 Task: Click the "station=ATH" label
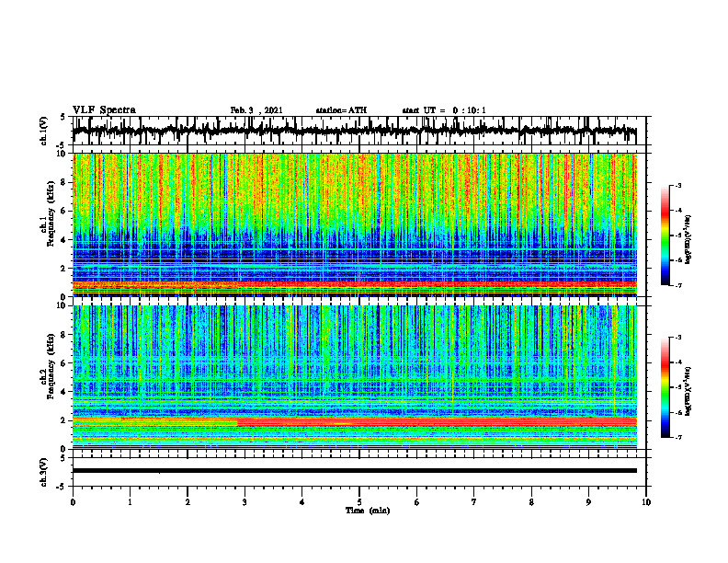341,110
